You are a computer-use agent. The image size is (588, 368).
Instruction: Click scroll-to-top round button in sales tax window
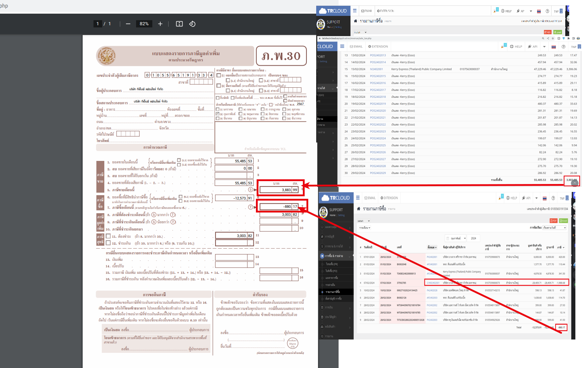(575, 183)
